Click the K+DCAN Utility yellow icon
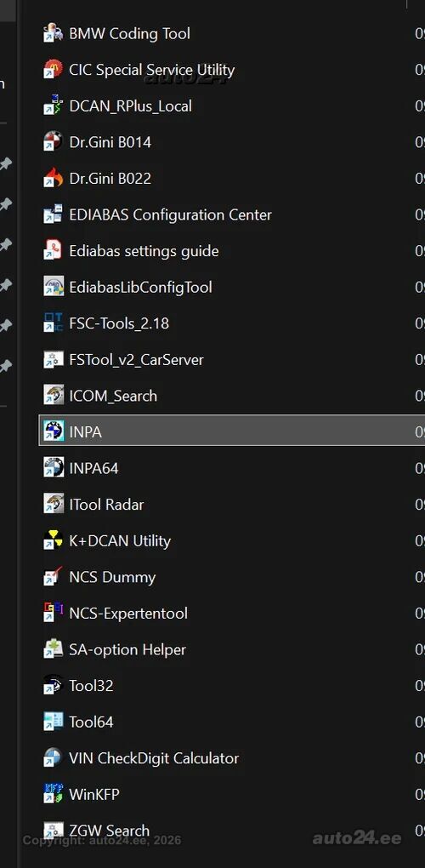 (53, 540)
